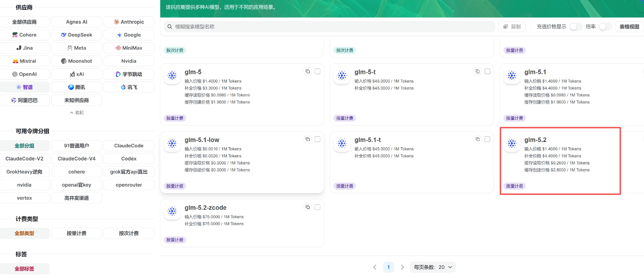
Task: Toggle the 充值价格显示 switch
Action: click(576, 27)
